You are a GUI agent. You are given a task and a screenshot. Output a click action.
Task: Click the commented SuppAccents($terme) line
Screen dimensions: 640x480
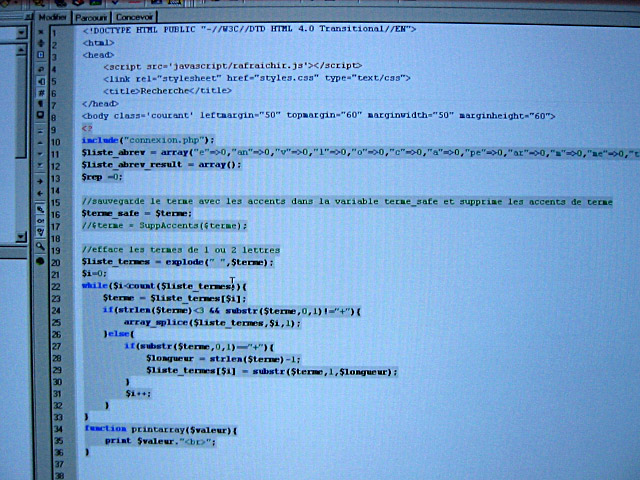[164, 225]
